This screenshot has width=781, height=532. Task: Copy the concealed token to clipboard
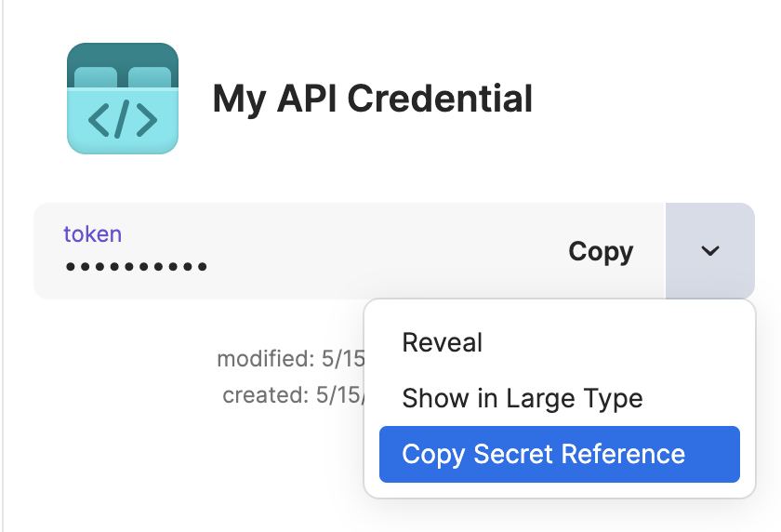(601, 251)
